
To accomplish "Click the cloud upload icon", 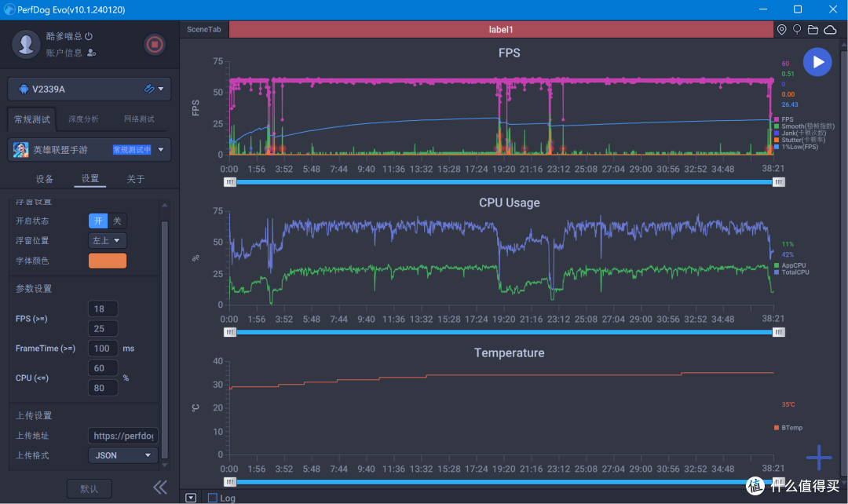I will pos(830,30).
